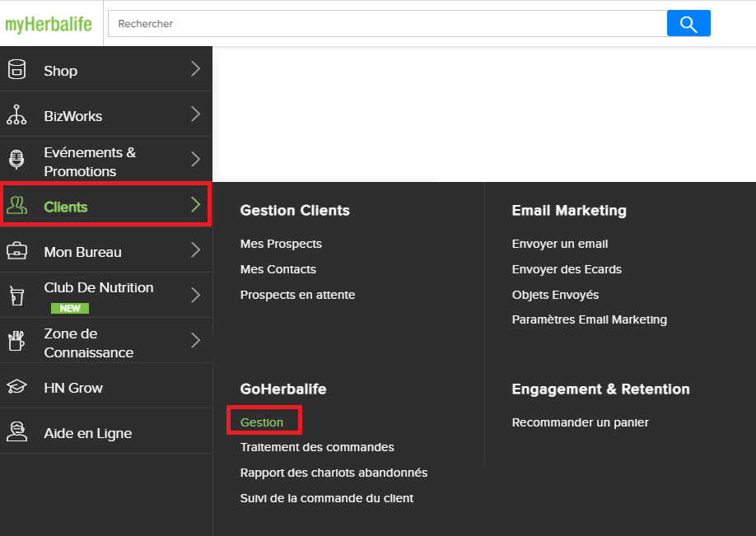Click Recommander un panier link
Screen dimensions: 756x536
tap(580, 422)
